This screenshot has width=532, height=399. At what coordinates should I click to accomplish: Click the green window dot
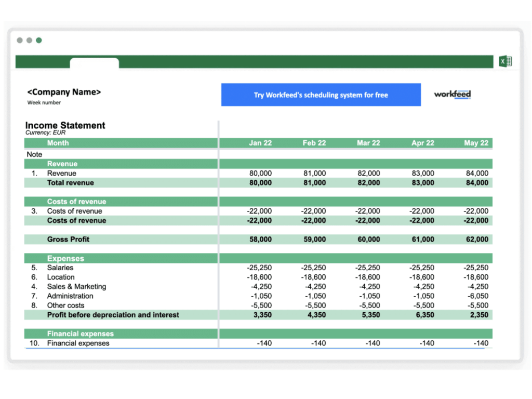(x=39, y=41)
